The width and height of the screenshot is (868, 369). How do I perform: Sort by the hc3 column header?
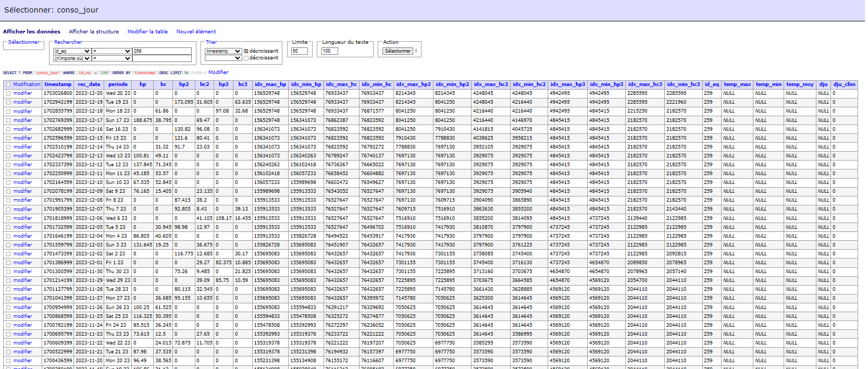(243, 84)
